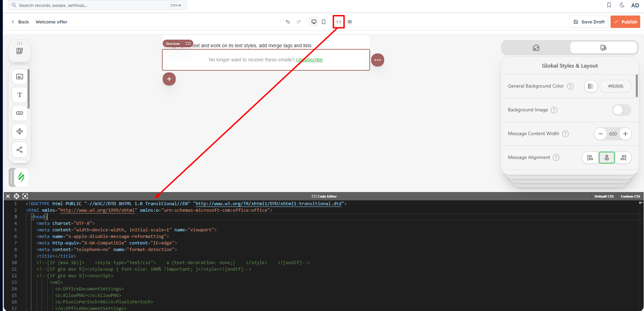Click the bookmark icon in top bar

[609, 5]
